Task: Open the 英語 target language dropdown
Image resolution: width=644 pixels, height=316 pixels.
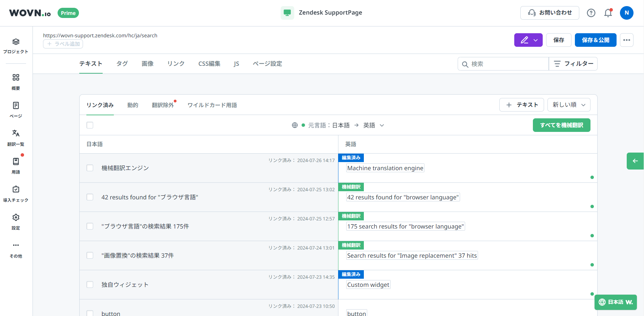Action: pyautogui.click(x=373, y=125)
